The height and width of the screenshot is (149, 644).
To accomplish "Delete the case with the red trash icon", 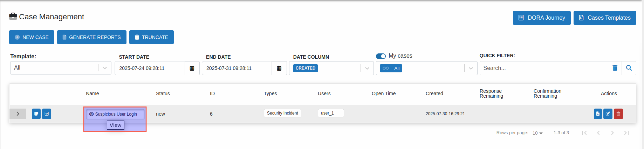I will [618, 114].
